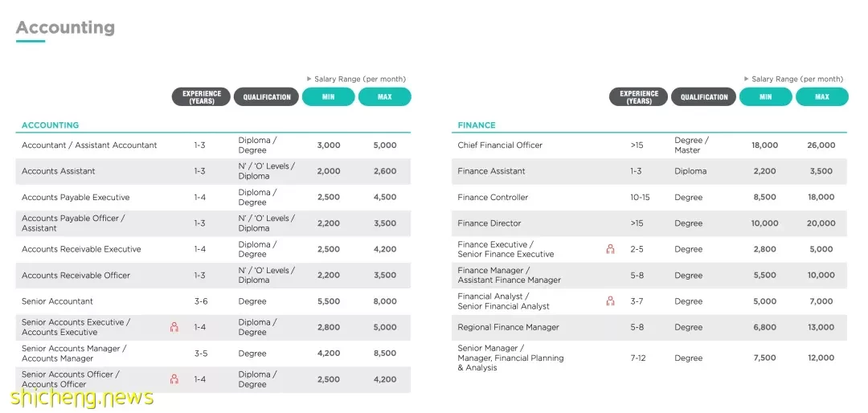This screenshot has width=868, height=413.
Task: Click the 'Finance Controller' job title
Action: [x=493, y=197]
